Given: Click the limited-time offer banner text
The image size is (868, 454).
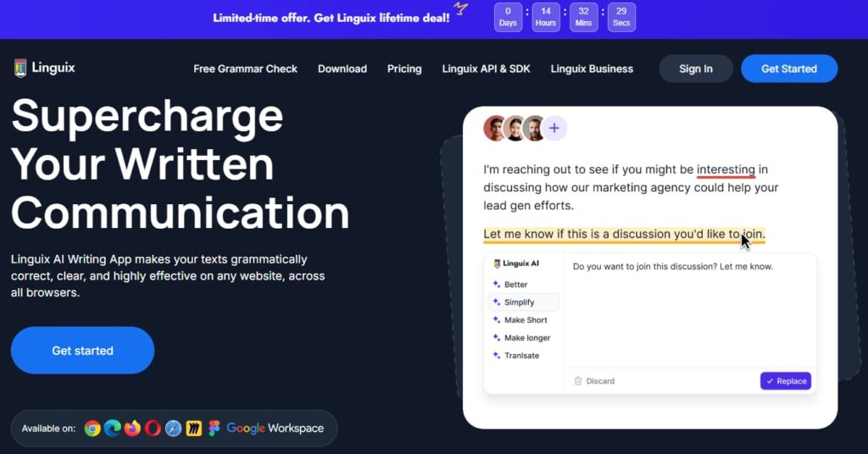Looking at the screenshot, I should point(331,18).
